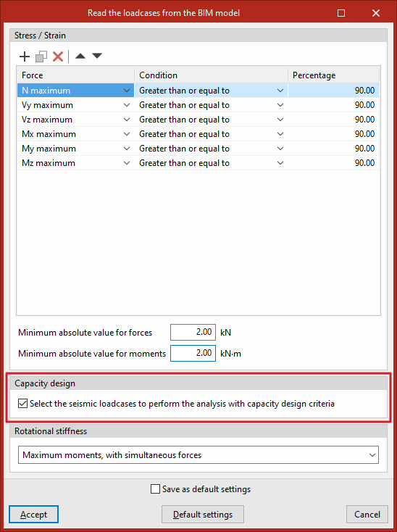Toggle the seismic loadcases capacity design checkbox

(x=22, y=404)
